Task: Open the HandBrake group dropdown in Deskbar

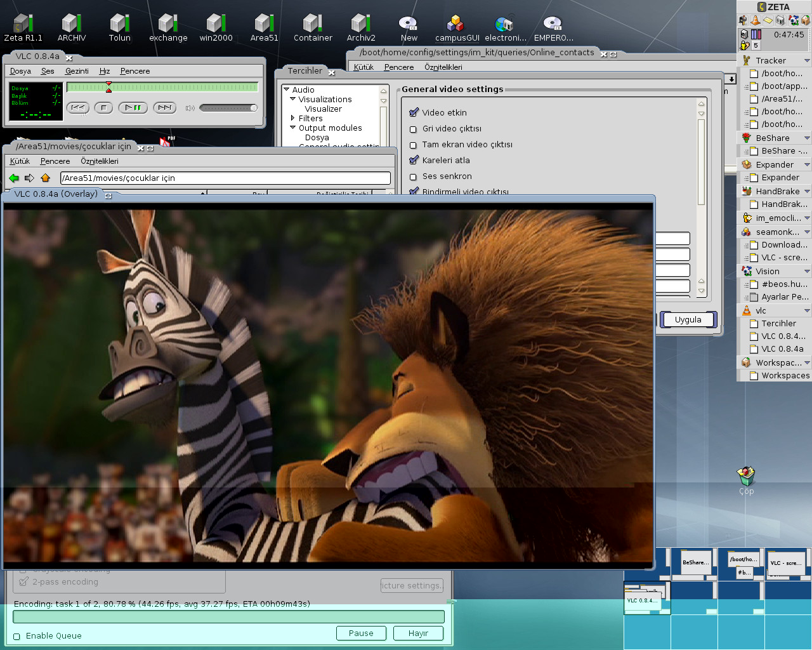Action: 807,192
